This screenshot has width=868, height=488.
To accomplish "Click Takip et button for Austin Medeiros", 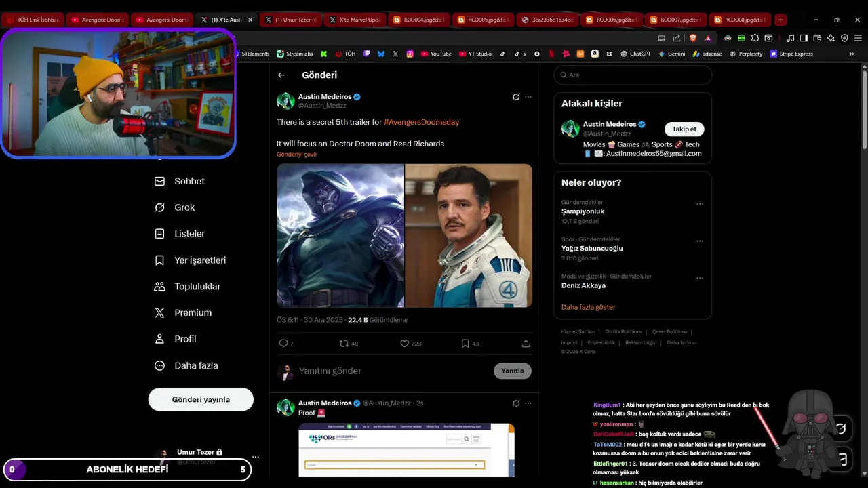I will coord(684,129).
